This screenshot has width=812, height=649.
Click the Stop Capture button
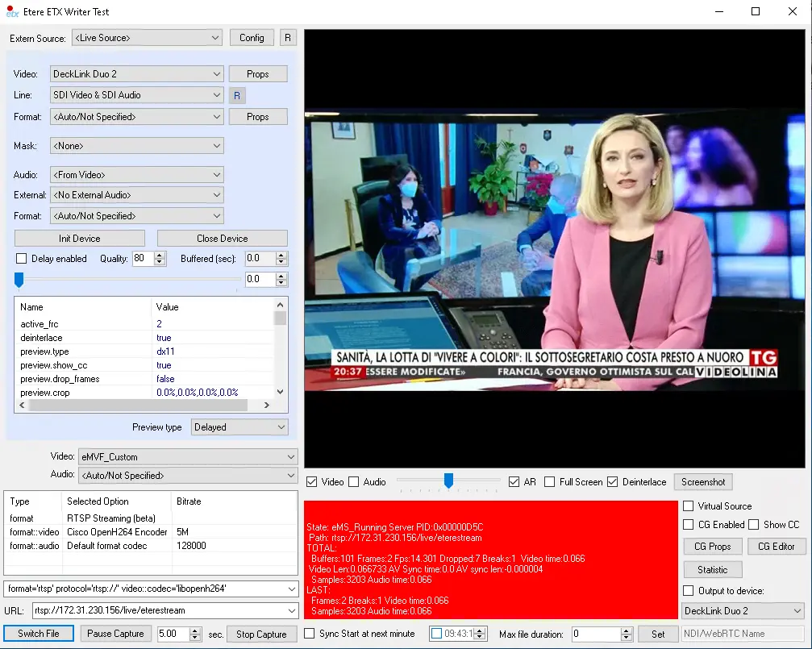coord(261,634)
